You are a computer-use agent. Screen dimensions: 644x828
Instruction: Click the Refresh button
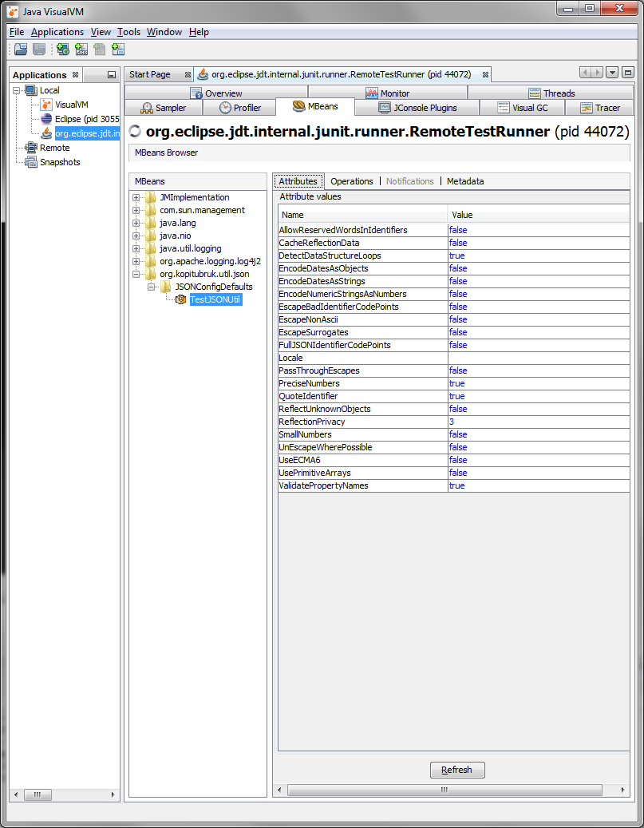[x=457, y=770]
